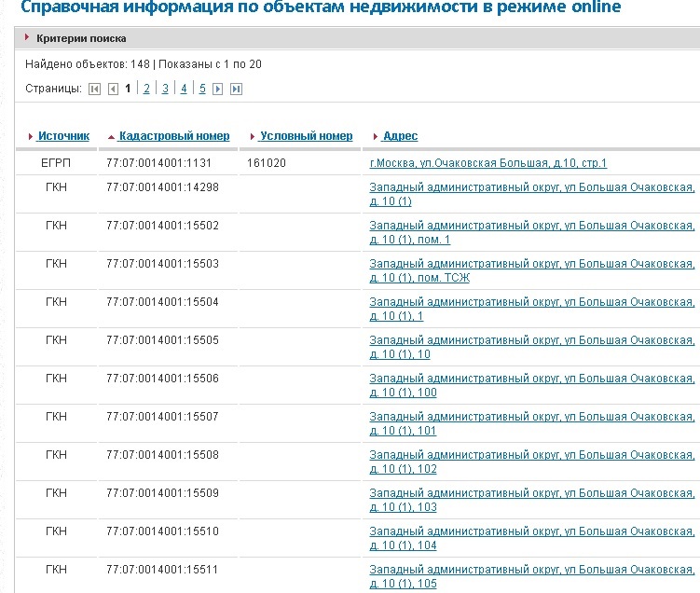Sort by Условный номер column header
The image size is (700, 593).
306,136
